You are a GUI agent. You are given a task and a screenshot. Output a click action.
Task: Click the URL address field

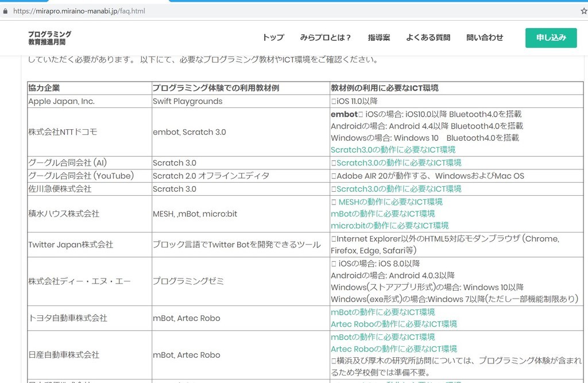pyautogui.click(x=79, y=11)
